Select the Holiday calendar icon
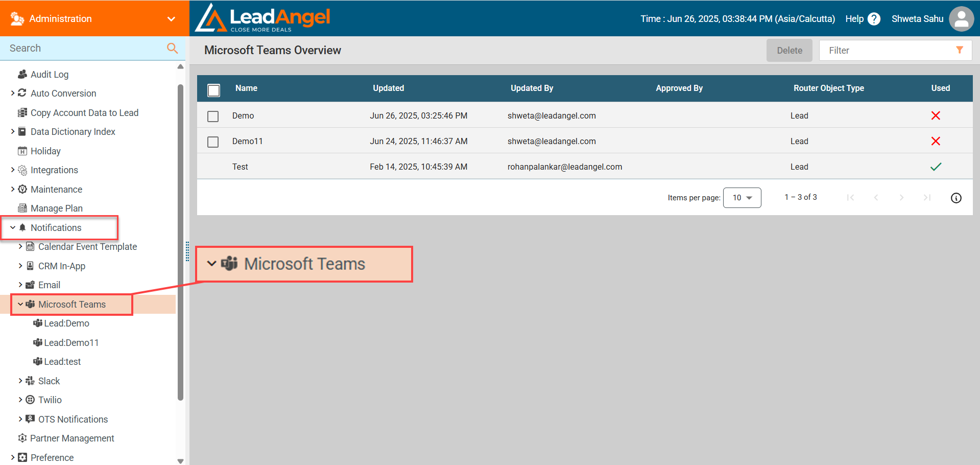 23,151
